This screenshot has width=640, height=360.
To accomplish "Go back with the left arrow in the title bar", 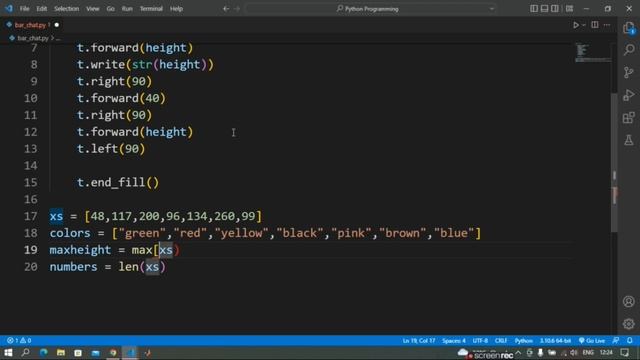I will tap(226, 9).
